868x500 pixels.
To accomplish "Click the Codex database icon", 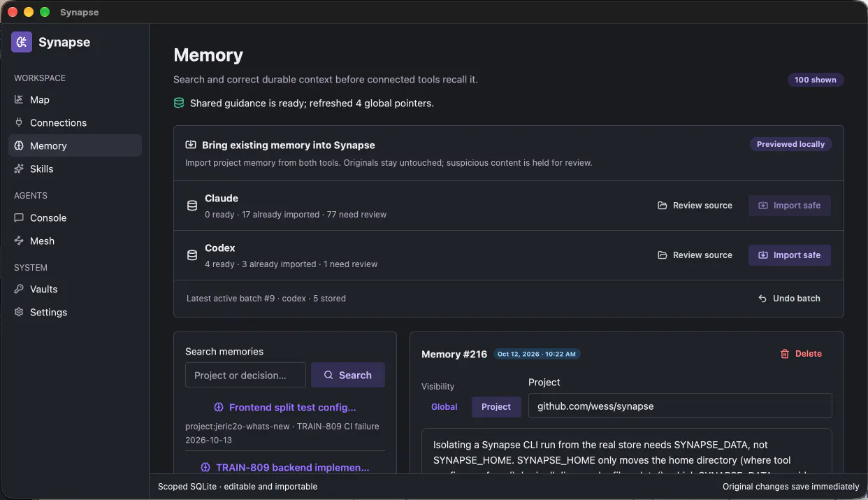I will [x=191, y=256].
